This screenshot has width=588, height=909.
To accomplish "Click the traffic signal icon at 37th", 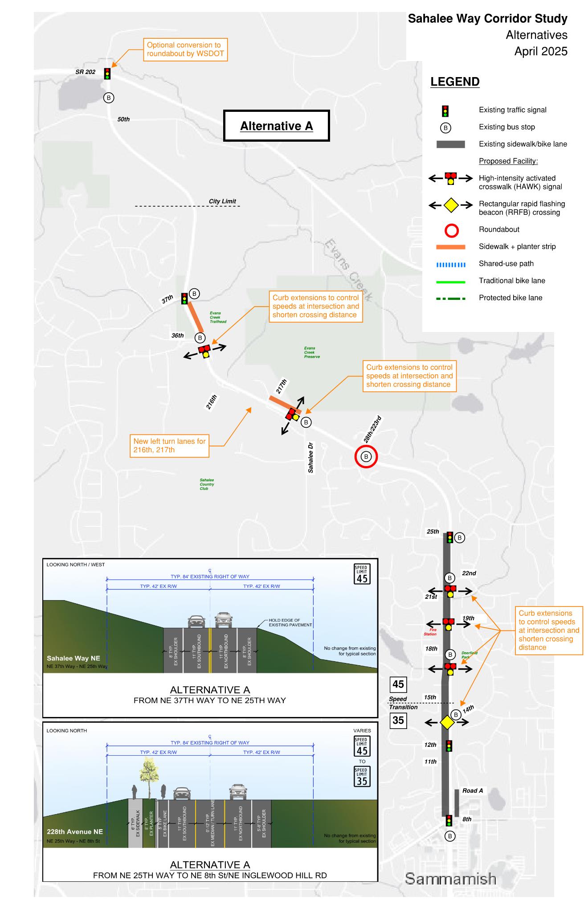I will click(184, 299).
